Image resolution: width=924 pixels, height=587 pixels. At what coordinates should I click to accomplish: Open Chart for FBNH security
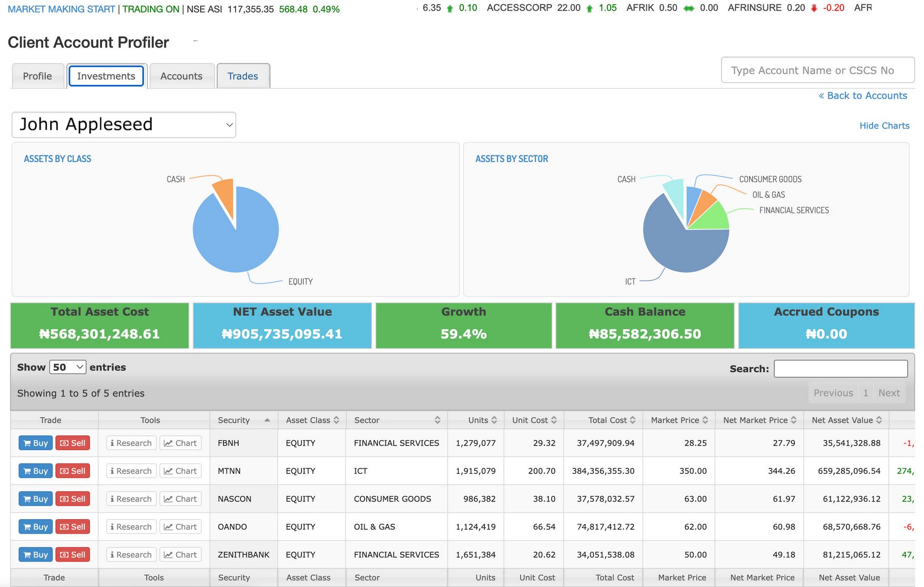pyautogui.click(x=180, y=443)
